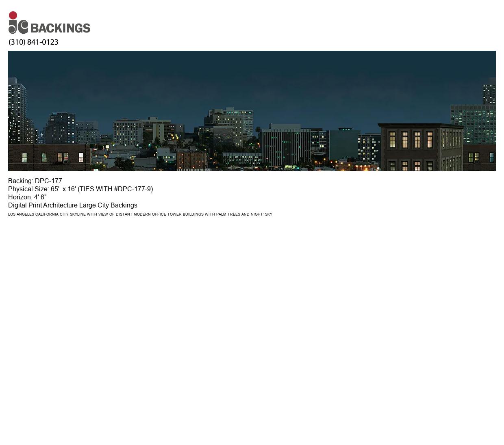Click the Horizon 4' 6" line

[27, 197]
